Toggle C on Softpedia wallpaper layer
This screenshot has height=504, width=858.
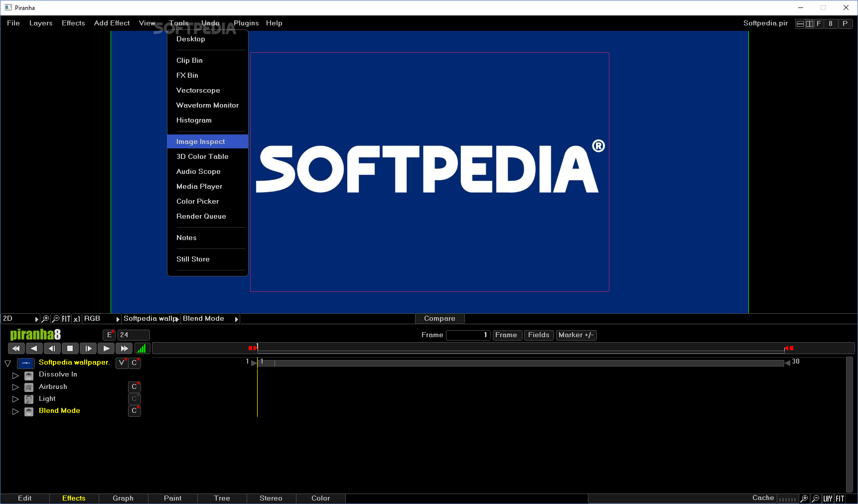coord(135,363)
